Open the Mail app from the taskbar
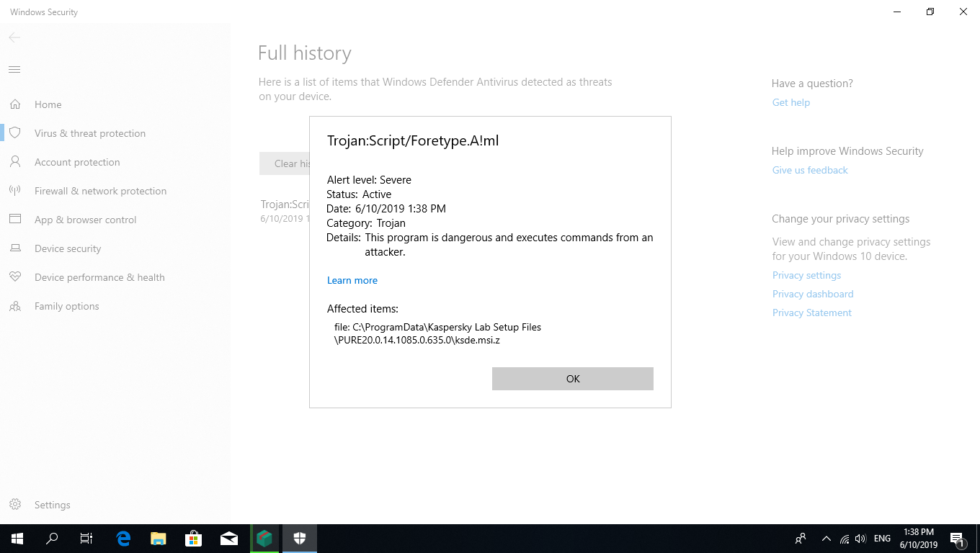Image resolution: width=980 pixels, height=553 pixels. click(229, 539)
